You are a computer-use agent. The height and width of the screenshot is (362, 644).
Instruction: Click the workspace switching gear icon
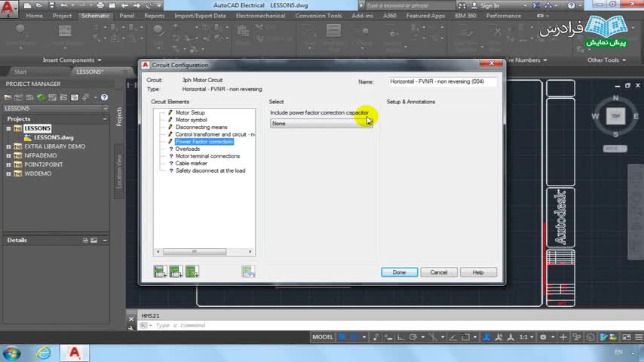(x=543, y=337)
